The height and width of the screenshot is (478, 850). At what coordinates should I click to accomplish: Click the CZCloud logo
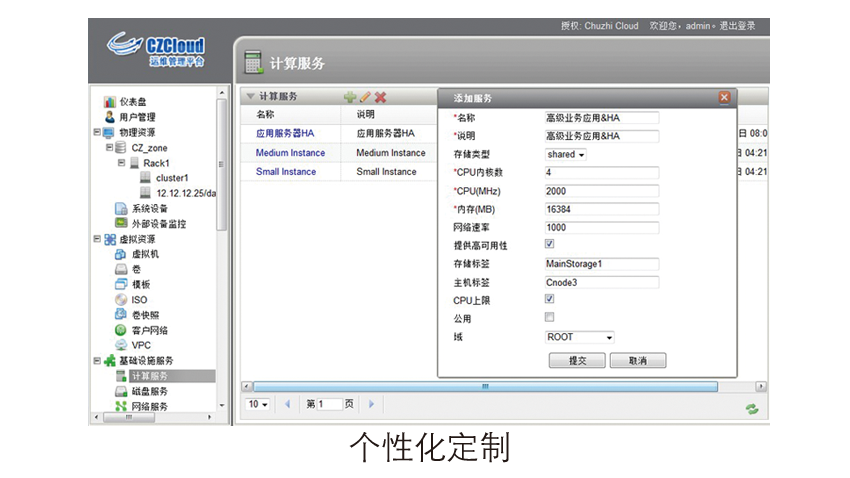pyautogui.click(x=156, y=50)
